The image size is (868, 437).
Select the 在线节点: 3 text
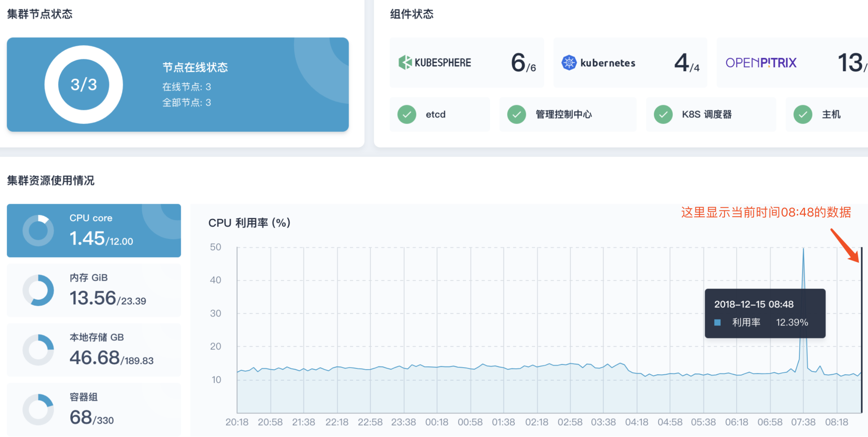[187, 87]
